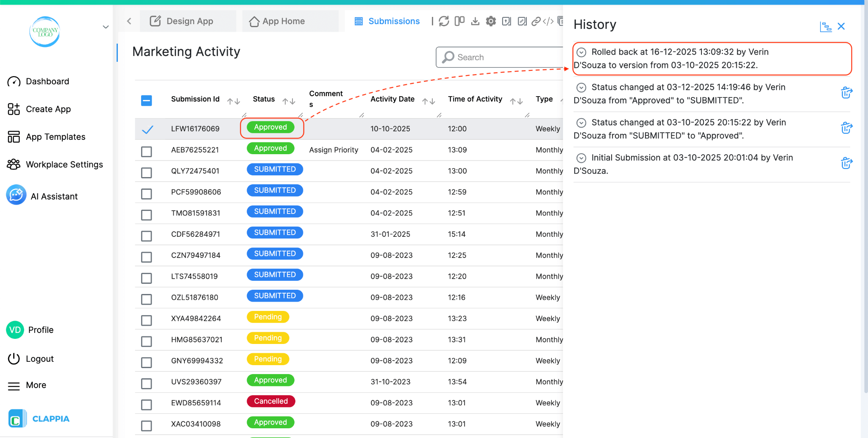
Task: Check the QLY72475401 row checkbox
Action: 147,173
